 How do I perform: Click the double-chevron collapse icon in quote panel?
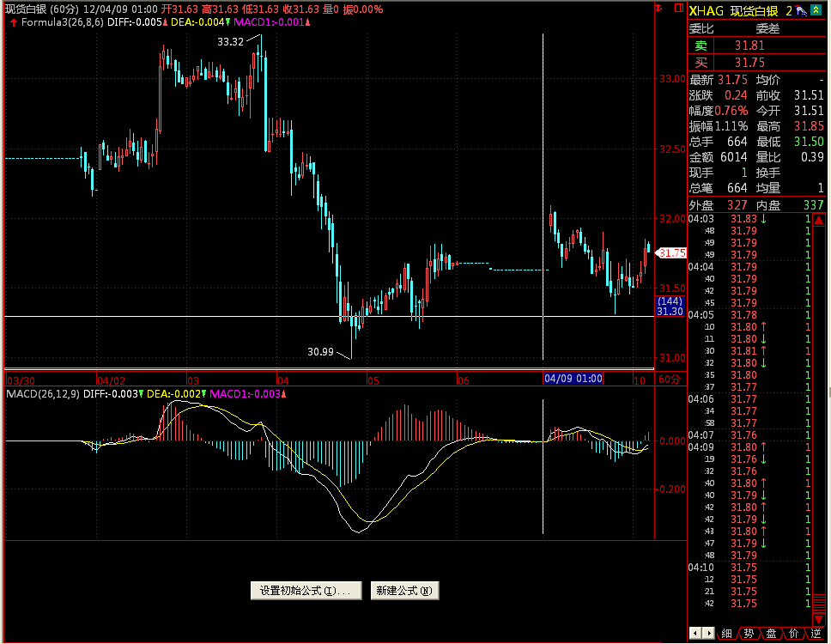tap(816, 10)
